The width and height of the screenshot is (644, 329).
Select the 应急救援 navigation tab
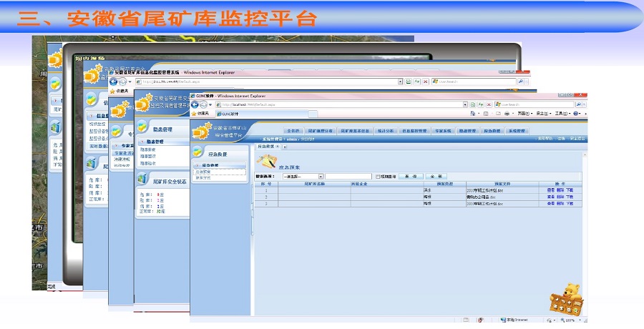tap(492, 131)
